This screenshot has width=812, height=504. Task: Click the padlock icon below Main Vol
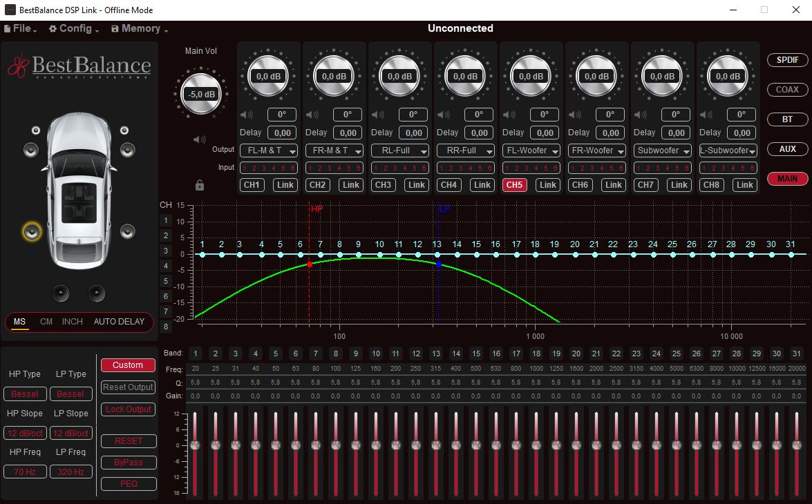pyautogui.click(x=200, y=185)
